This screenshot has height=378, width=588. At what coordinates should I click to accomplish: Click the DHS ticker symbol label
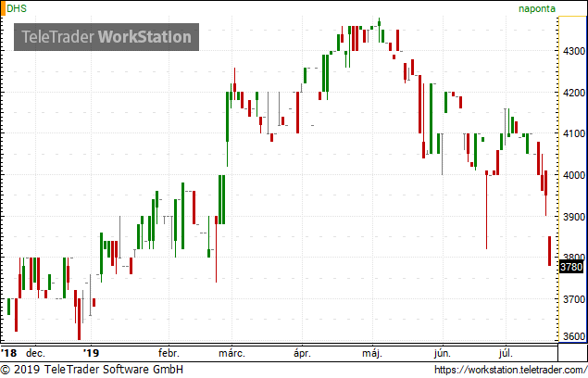coord(17,8)
